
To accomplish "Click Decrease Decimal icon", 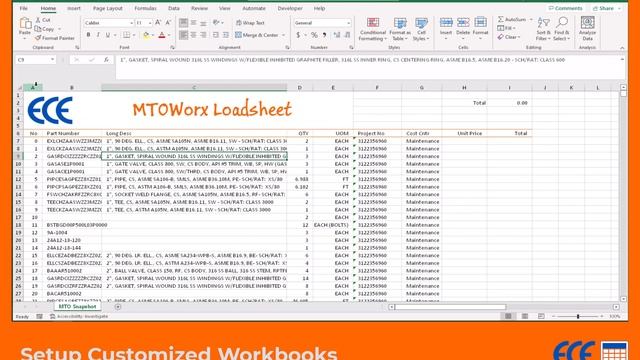I will coord(347,36).
